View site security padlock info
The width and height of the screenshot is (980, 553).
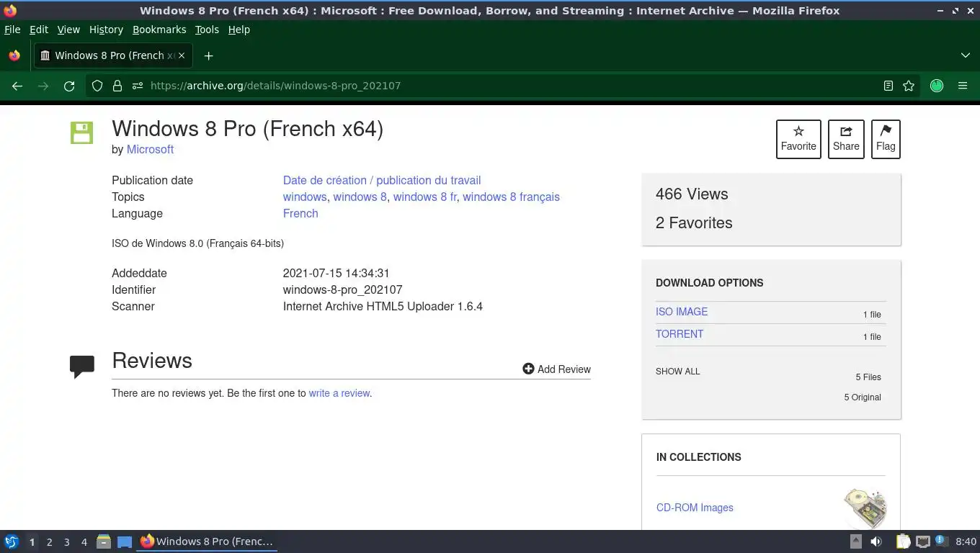[117, 86]
